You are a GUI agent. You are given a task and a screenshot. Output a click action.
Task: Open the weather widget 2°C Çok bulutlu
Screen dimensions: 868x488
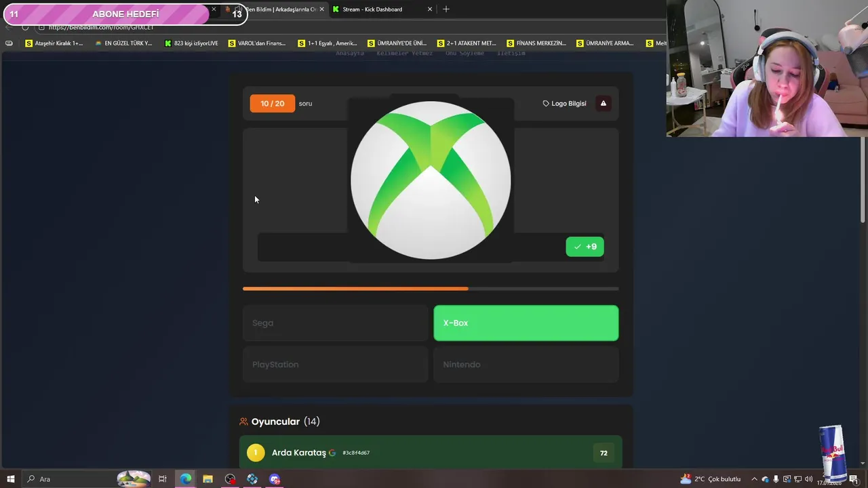(x=711, y=479)
